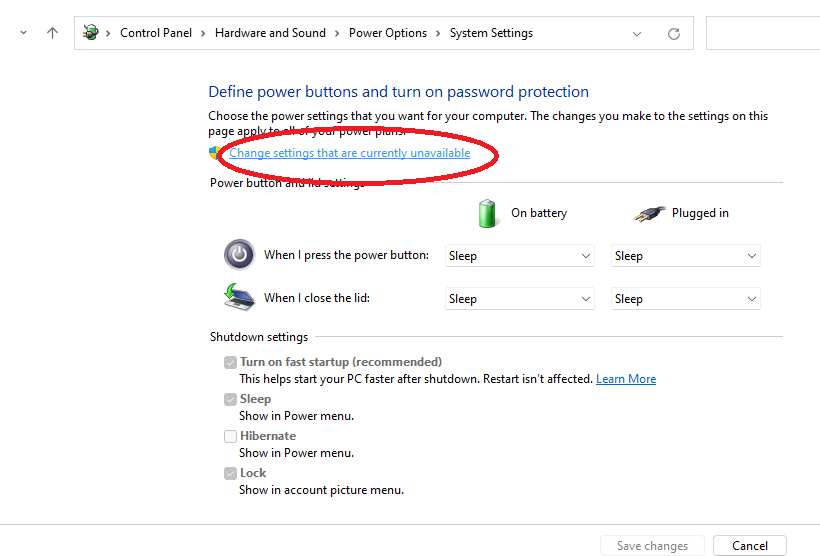820x556 pixels.
Task: Toggle the Sleep checkbox
Action: [x=230, y=399]
